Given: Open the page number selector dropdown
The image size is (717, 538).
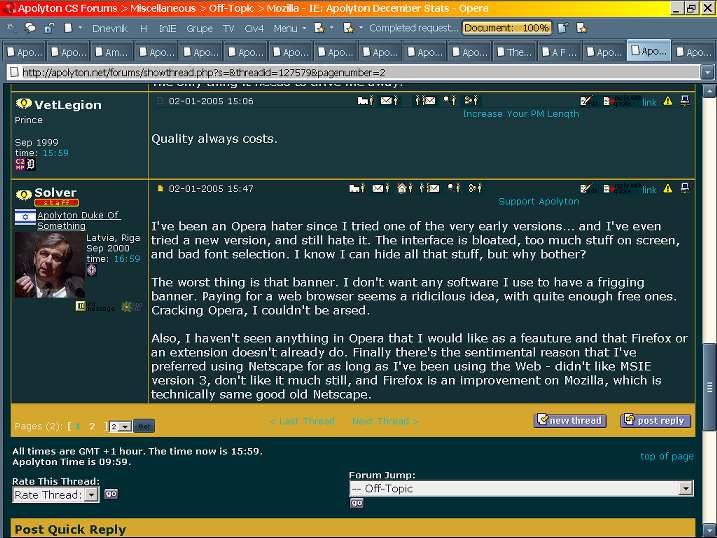Looking at the screenshot, I should click(x=119, y=426).
